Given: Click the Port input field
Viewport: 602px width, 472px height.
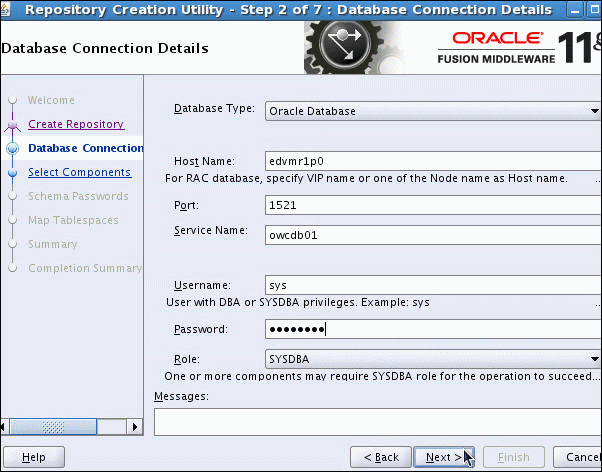Looking at the screenshot, I should point(433,205).
